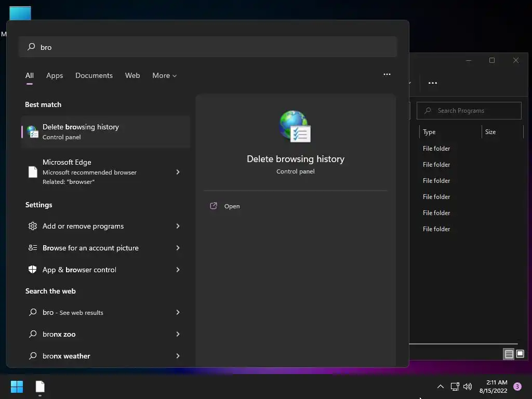Click the File Explorer search magnifier icon
The width and height of the screenshot is (532, 399).
428,111
